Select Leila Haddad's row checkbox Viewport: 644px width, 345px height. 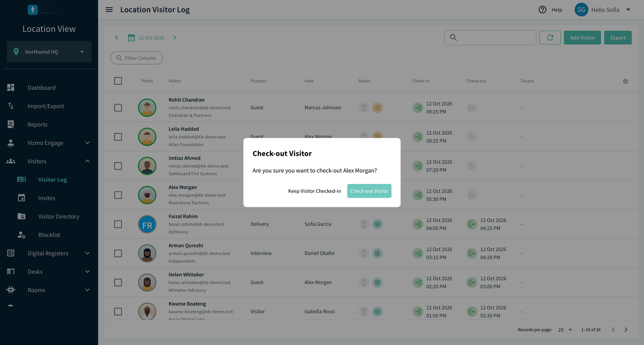click(x=118, y=137)
